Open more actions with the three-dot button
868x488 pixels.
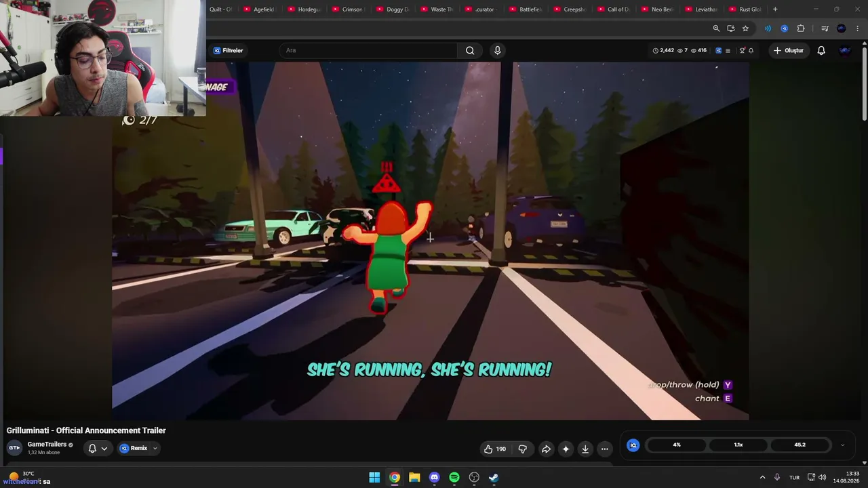pos(605,449)
